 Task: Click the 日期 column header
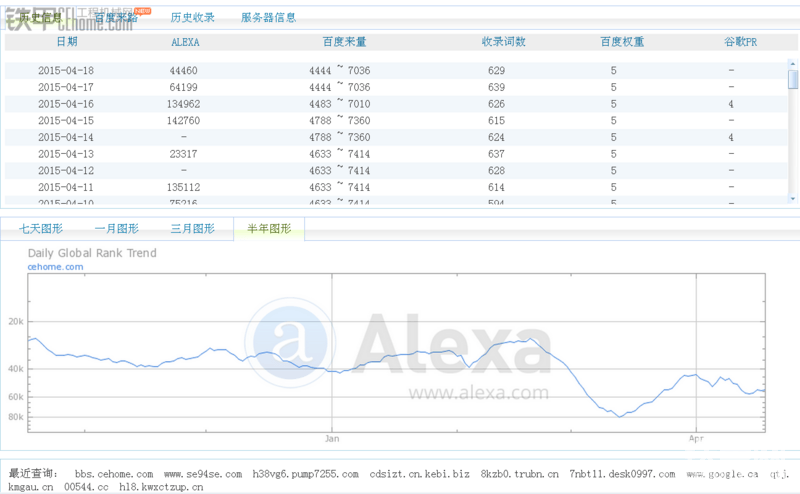pos(67,42)
